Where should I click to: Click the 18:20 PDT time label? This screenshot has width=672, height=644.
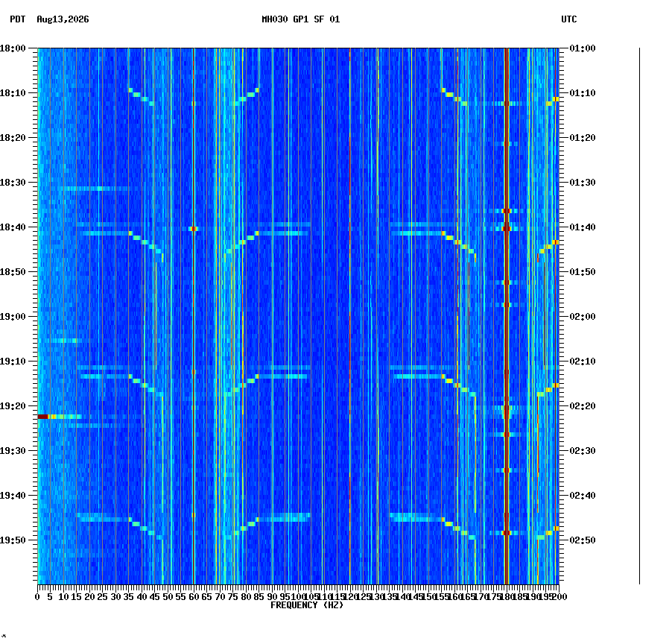click(13, 138)
